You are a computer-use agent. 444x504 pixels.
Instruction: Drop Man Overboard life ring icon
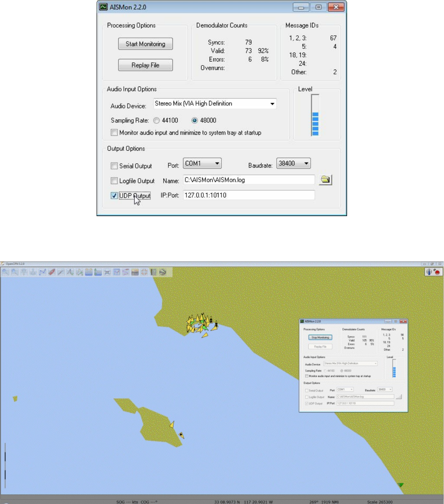(144, 272)
